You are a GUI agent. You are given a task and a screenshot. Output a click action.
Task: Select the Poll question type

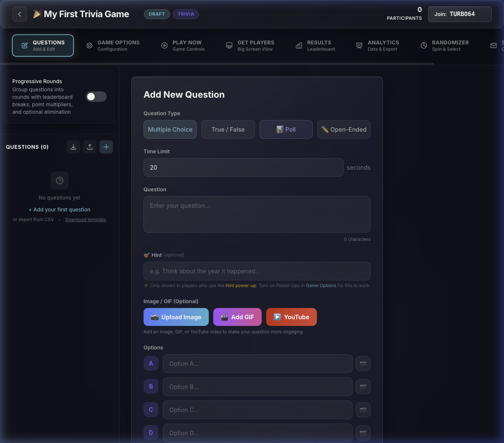click(286, 129)
